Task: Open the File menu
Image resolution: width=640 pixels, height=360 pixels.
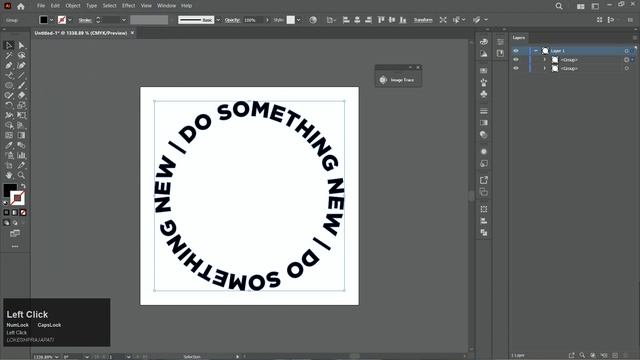Action: 41,6
